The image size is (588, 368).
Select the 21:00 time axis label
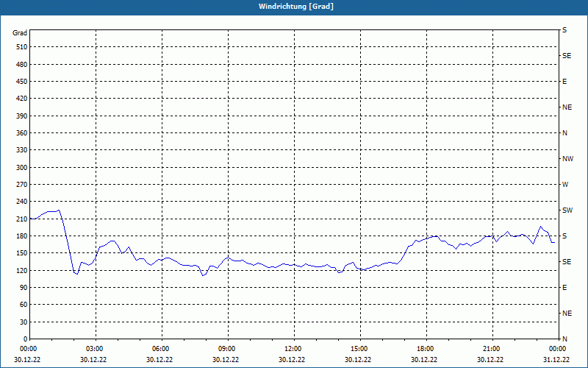click(x=490, y=349)
